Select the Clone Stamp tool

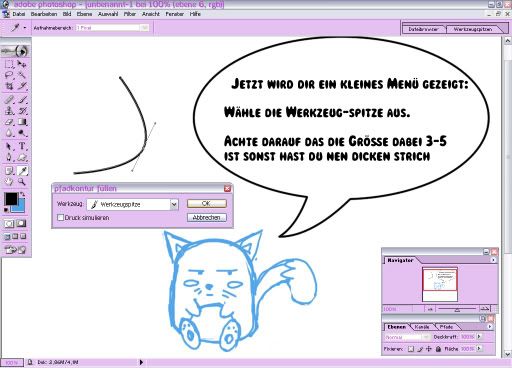9,111
